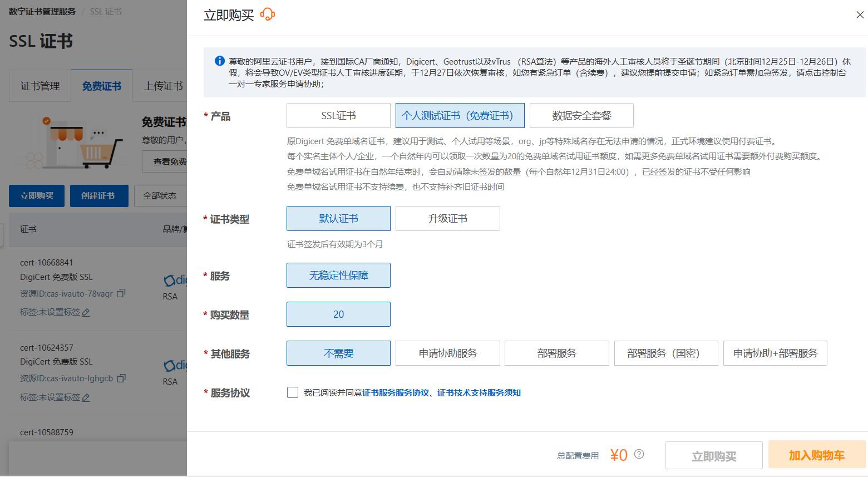Click the 证书 column header

coord(28,229)
